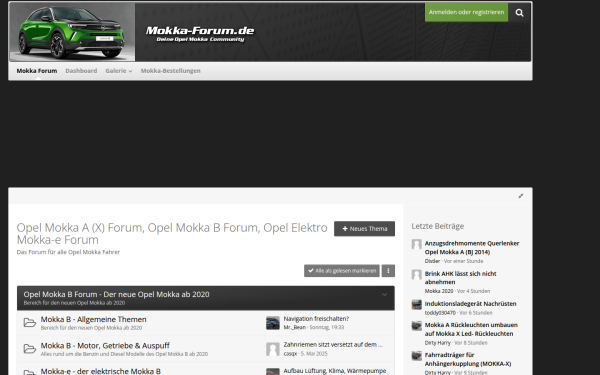
Task: Click the avatar beside Anzugsdrehmomente Querlenker post
Action: (x=417, y=245)
